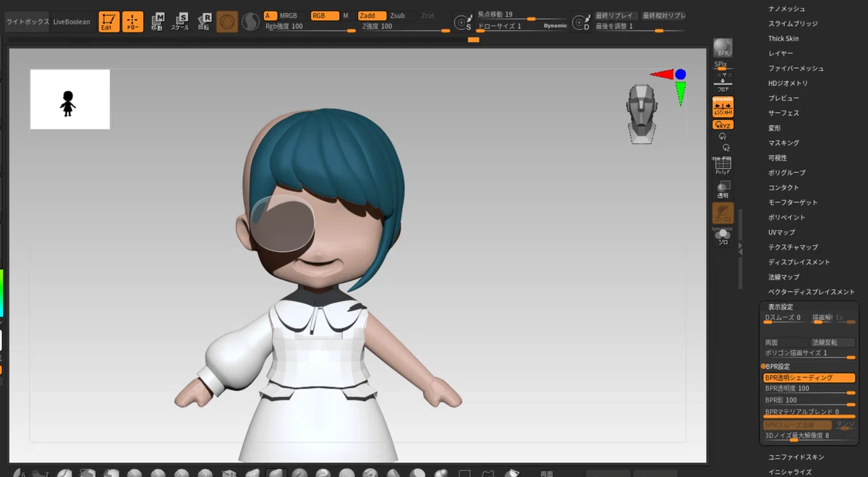
Task: Open ユニファイドスキン section
Action: pos(796,457)
